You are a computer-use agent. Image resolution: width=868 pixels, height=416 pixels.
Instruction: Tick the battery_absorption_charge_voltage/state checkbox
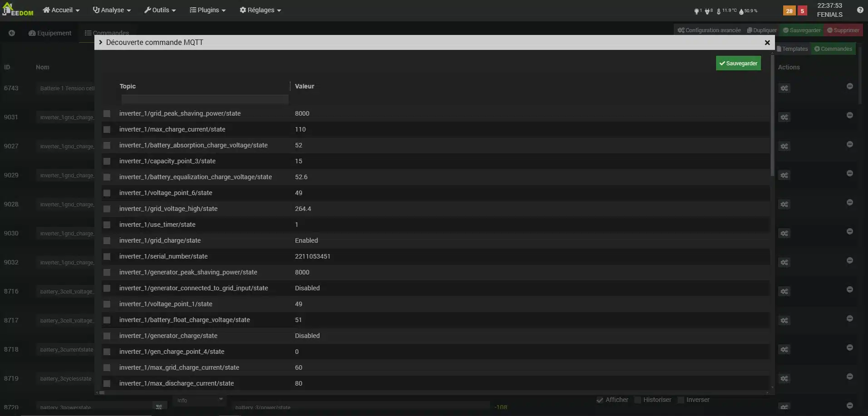(107, 145)
